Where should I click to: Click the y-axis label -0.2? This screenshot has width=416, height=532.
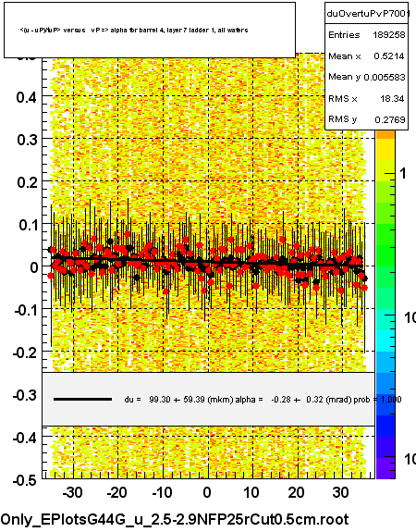[25, 353]
